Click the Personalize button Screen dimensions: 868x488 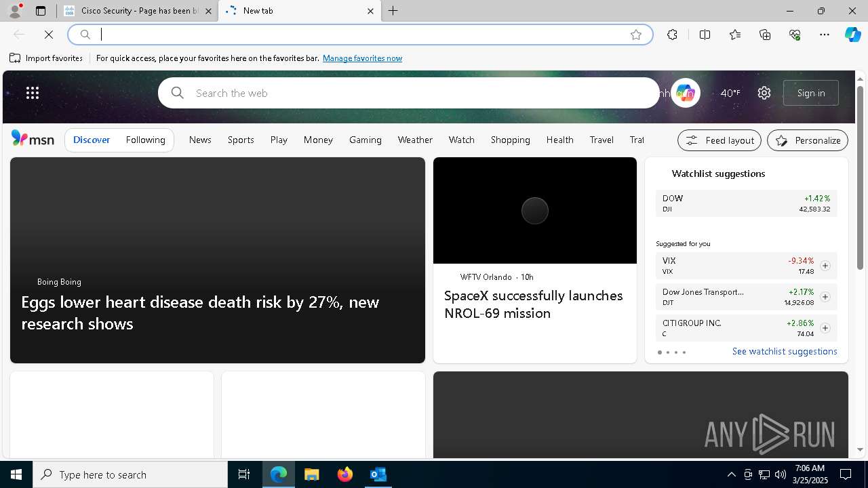[808, 140]
